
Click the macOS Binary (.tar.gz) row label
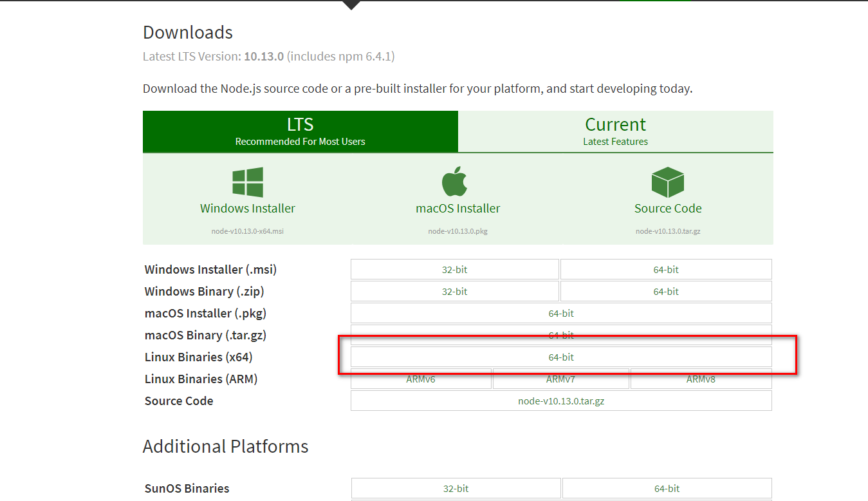(205, 336)
